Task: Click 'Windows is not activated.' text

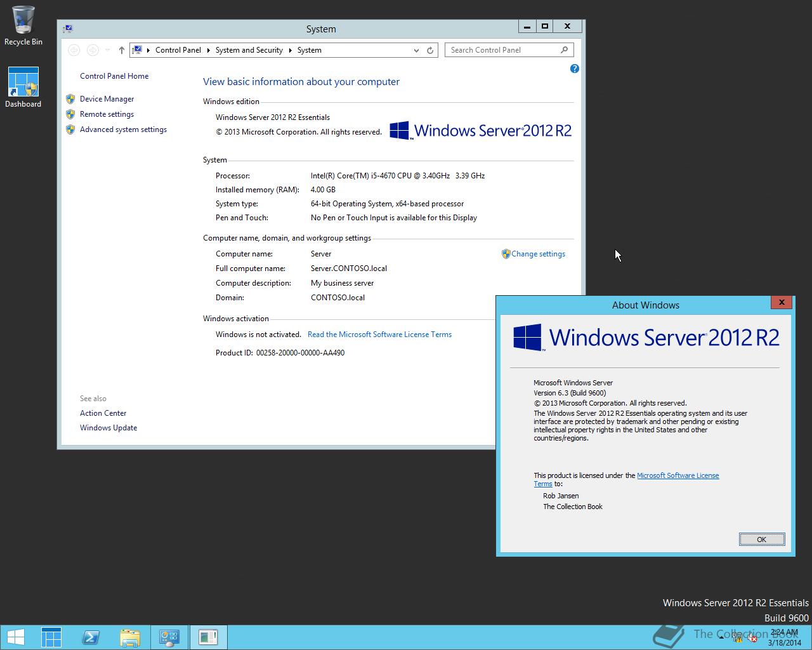Action: 258,335
